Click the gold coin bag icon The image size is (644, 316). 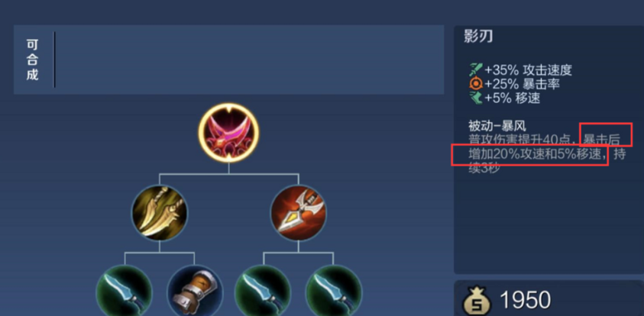(x=477, y=300)
